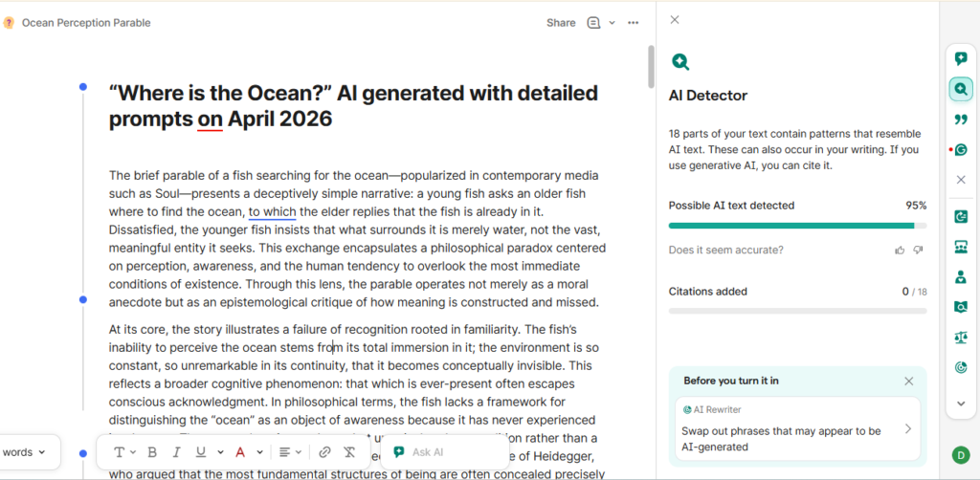Apply the red text color A
The width and height of the screenshot is (980, 480).
pos(240,452)
